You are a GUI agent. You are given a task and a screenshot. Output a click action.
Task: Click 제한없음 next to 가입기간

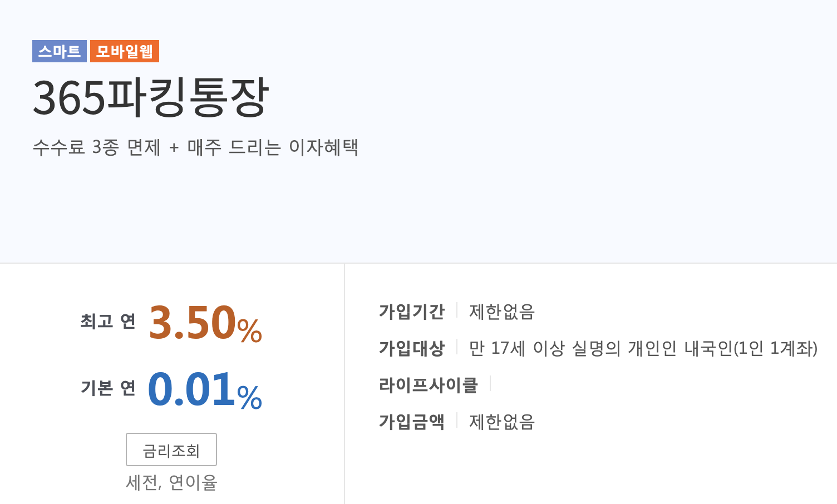[500, 312]
